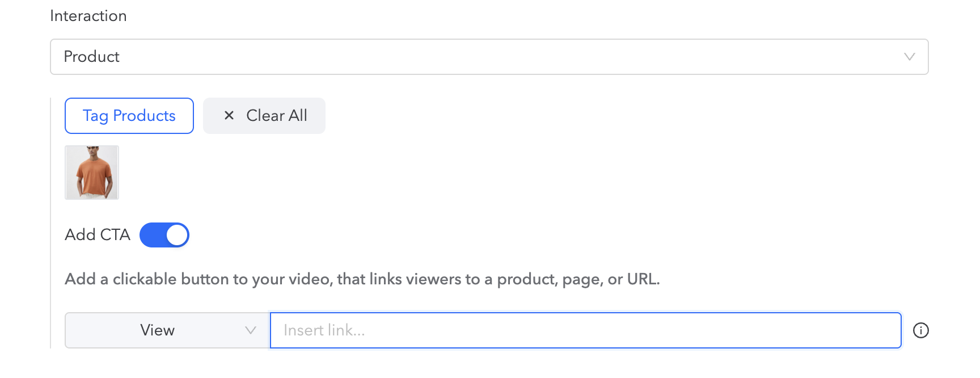Screen dimensions: 980x378
Task: Click the white knob on CTA switch
Action: coord(177,235)
